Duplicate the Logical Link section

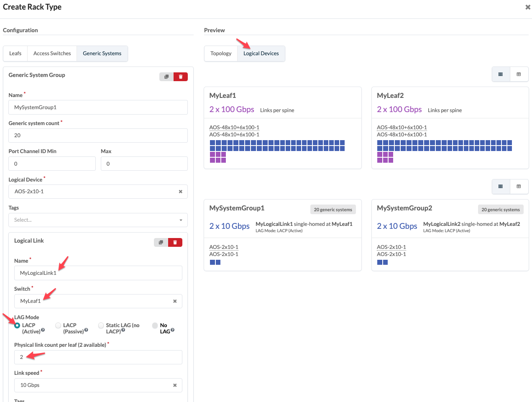coord(161,242)
